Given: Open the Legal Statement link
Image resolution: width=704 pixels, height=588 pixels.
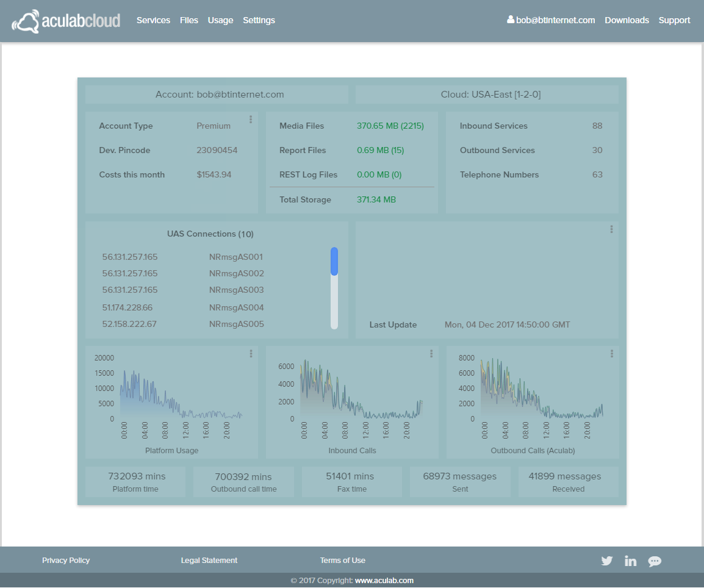Looking at the screenshot, I should click(209, 560).
